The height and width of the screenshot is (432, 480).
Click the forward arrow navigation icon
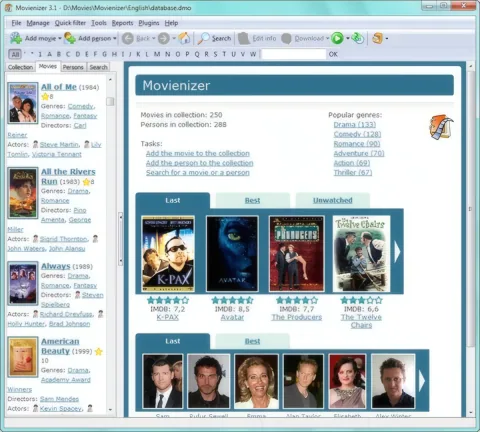tap(164, 38)
